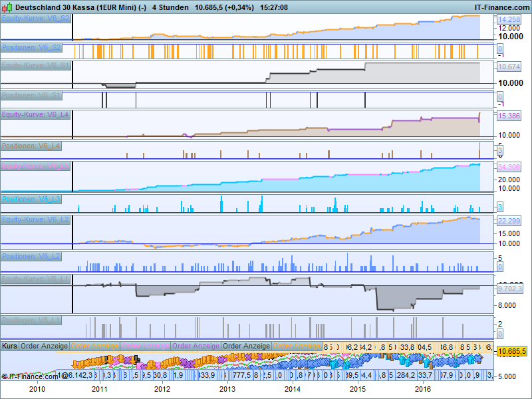Click the candlestick chart icon beside the title
The image size is (532, 399).
pos(7,7)
